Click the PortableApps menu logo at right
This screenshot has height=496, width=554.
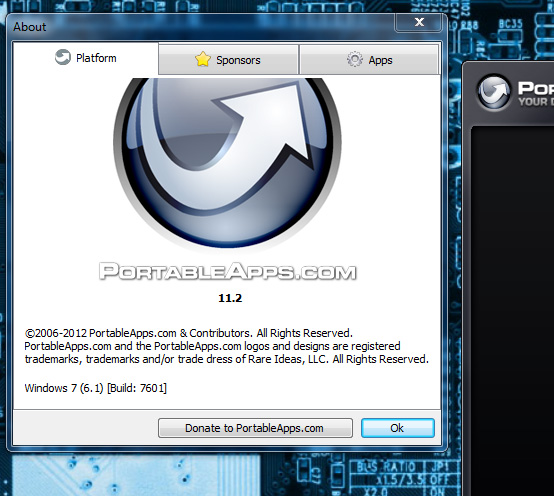494,91
